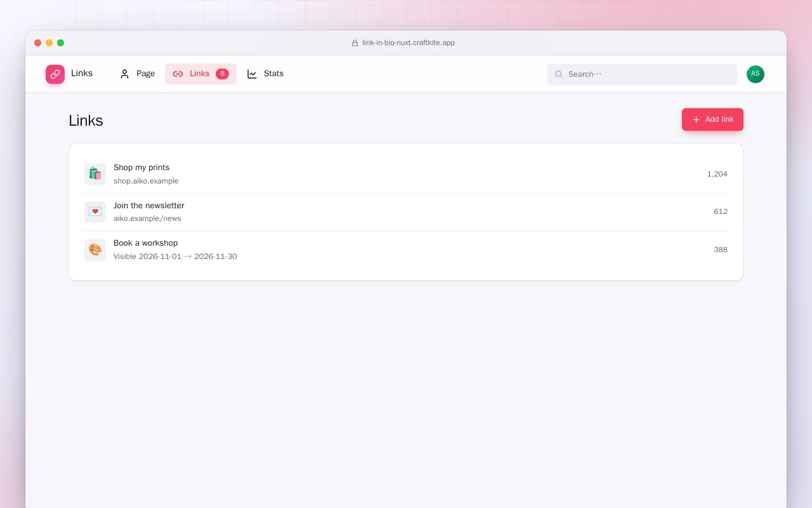The image size is (812, 508).
Task: Open the Stats tab
Action: (x=265, y=74)
